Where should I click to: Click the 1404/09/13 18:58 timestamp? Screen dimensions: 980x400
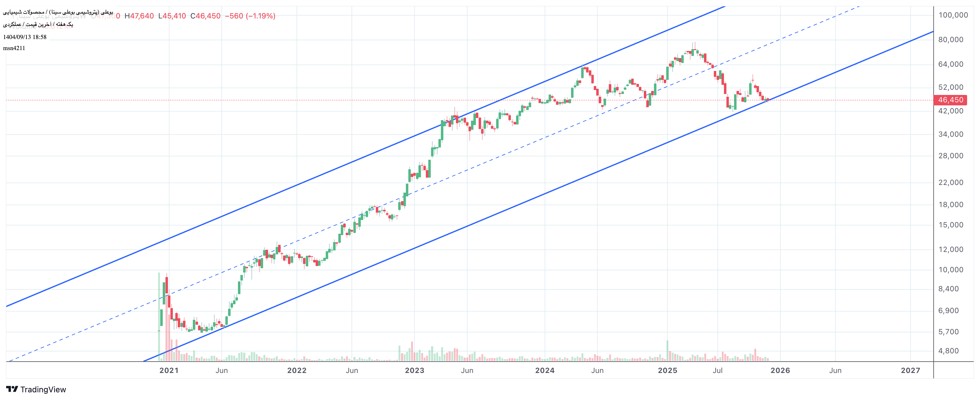(25, 37)
